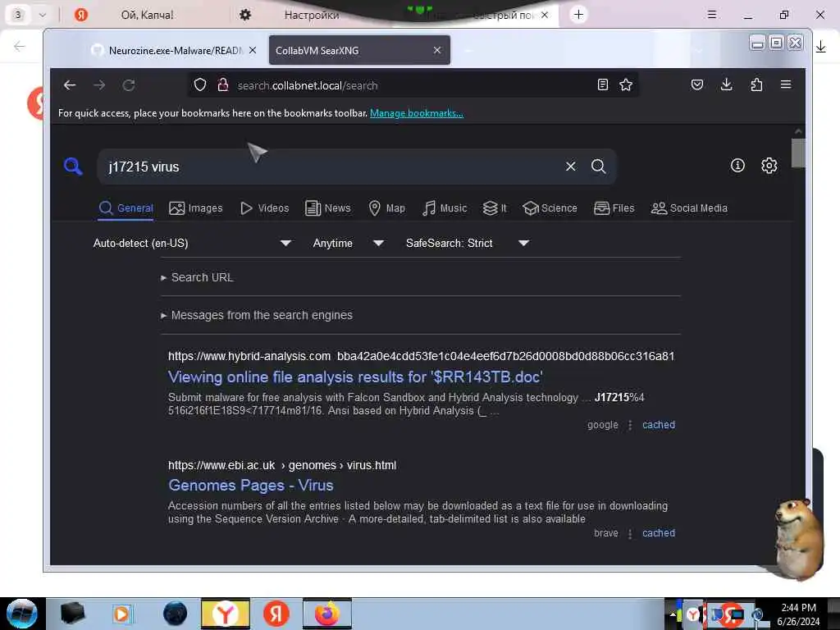Open language dropdown Auto-detect (en-US)
Screen dimensions: 840x630
coord(192,243)
